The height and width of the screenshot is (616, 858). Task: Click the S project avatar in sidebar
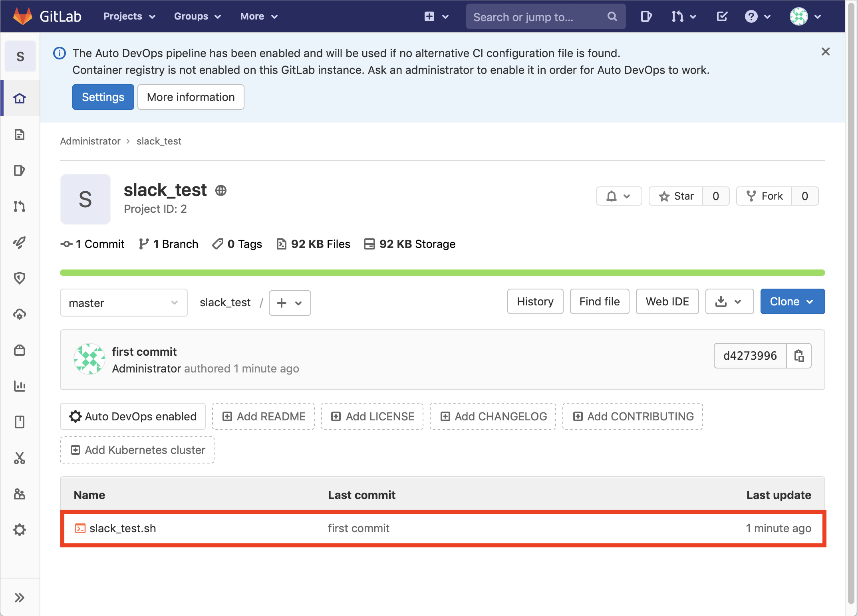20,56
